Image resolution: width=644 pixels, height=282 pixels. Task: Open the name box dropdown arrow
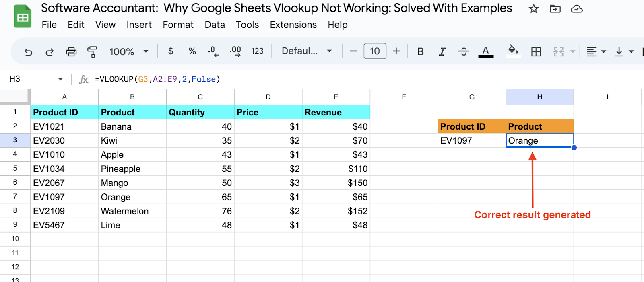click(60, 79)
